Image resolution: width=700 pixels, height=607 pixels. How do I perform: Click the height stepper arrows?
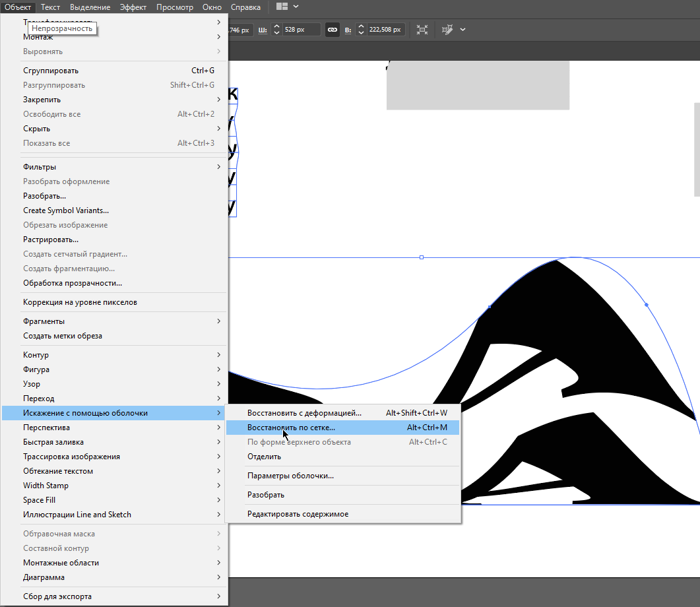pos(361,30)
